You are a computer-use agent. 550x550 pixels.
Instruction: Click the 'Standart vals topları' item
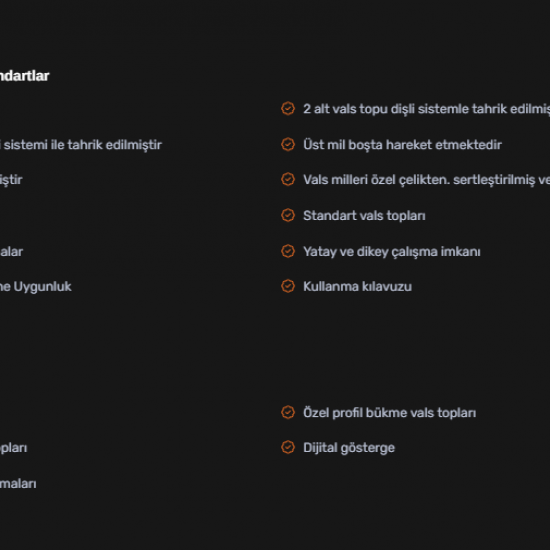364,216
